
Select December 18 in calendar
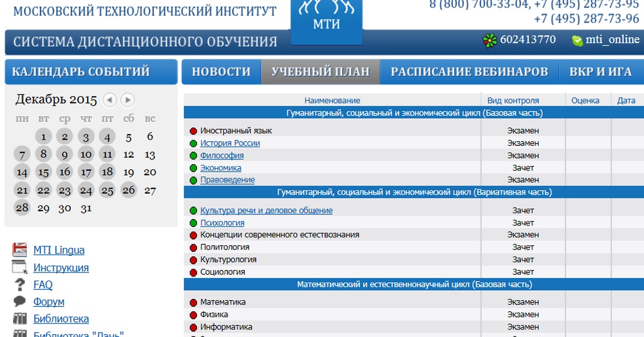pyautogui.click(x=107, y=172)
